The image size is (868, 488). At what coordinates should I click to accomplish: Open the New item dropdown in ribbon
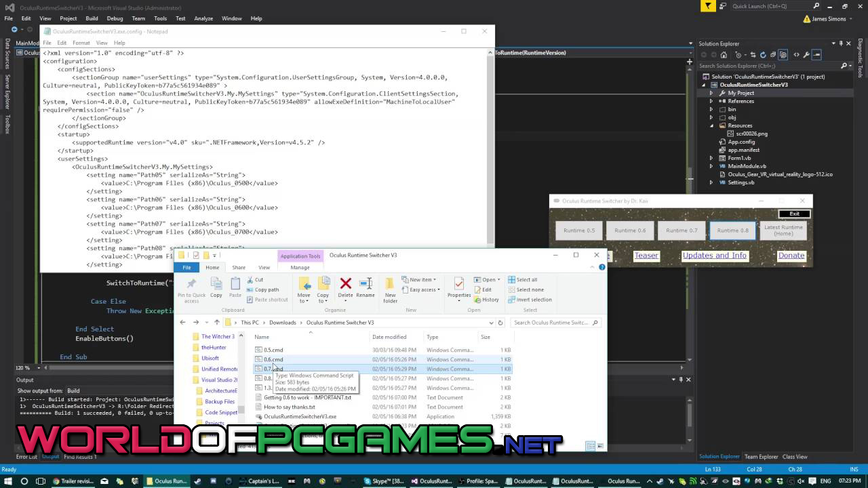420,280
